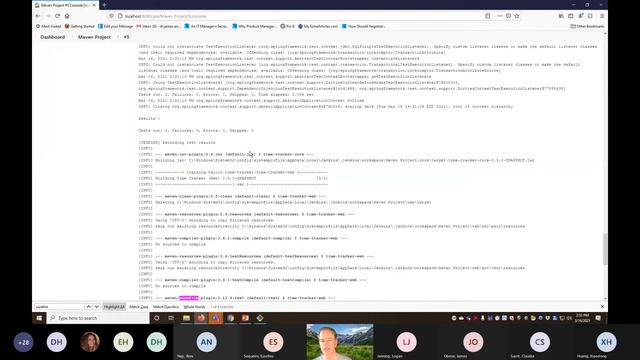Show sidebars icon in Firefox toolbar
This screenshot has width=640, height=360.
571,16
